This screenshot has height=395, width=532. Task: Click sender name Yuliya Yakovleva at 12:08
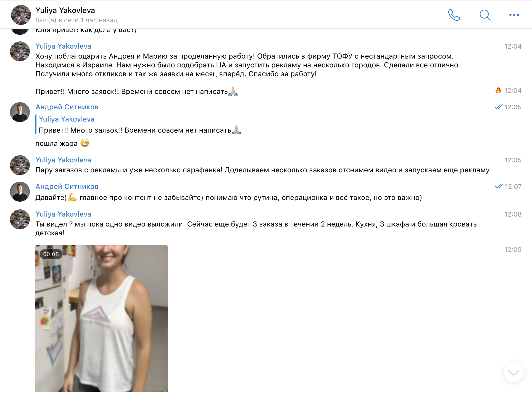(63, 214)
